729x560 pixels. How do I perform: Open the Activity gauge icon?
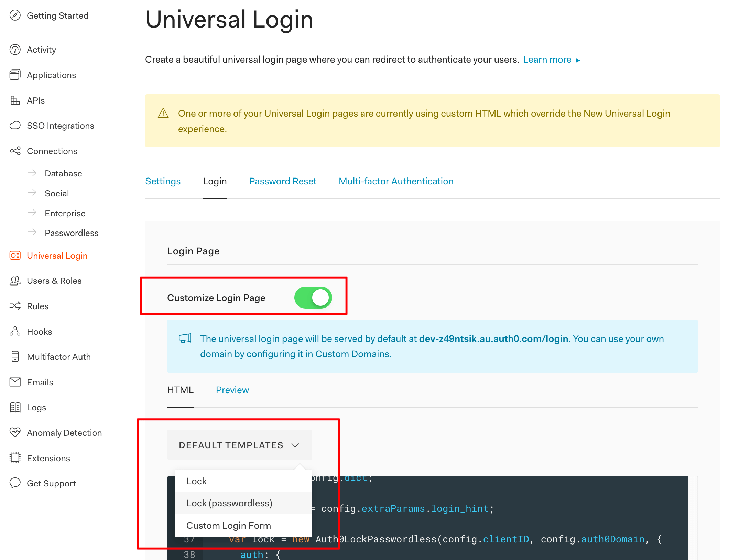click(15, 50)
